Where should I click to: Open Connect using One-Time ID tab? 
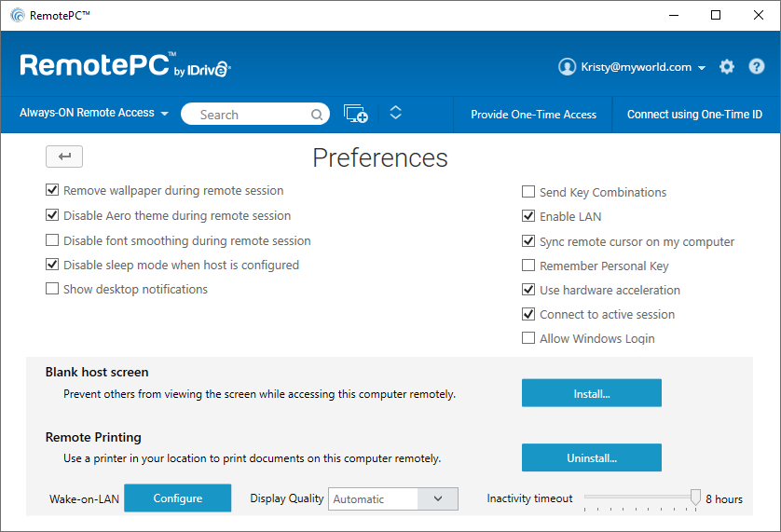695,115
